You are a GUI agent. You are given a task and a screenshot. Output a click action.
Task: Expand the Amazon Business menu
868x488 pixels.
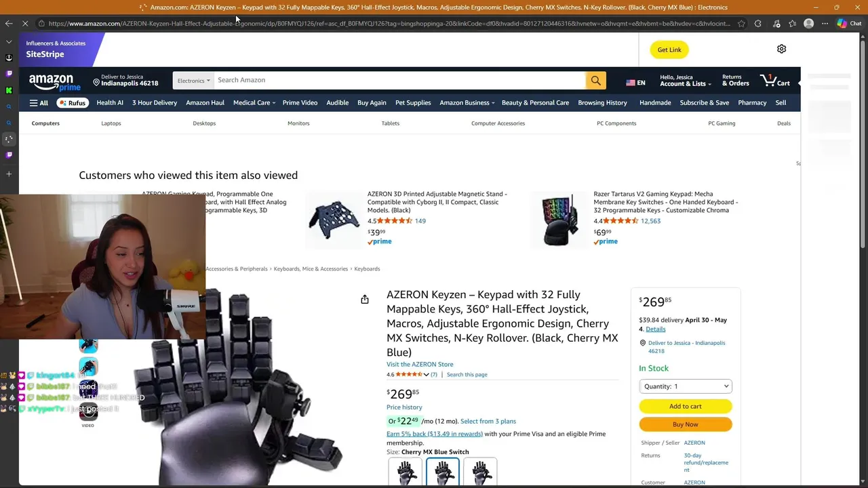point(467,103)
